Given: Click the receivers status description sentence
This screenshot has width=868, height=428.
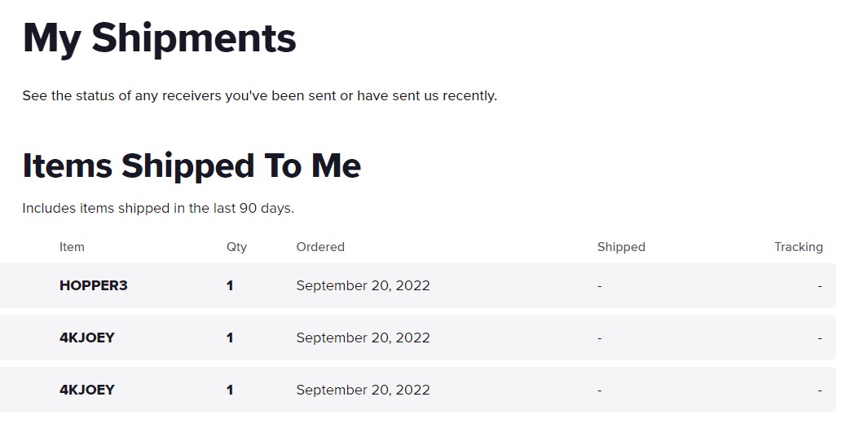Looking at the screenshot, I should click(x=260, y=95).
